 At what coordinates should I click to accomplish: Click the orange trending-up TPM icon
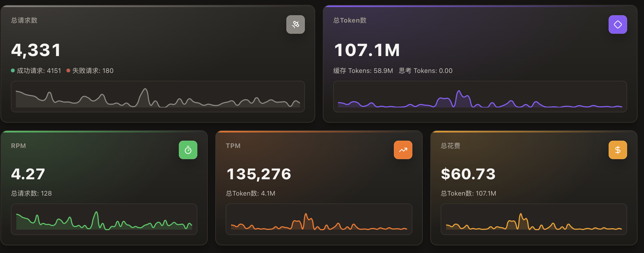tap(403, 150)
